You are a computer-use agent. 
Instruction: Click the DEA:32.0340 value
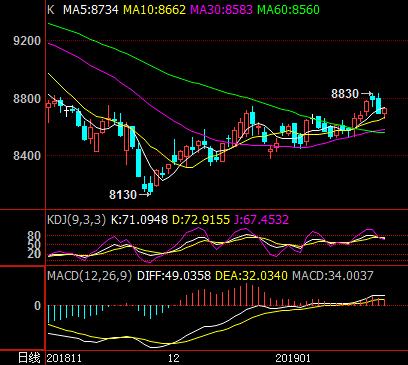[251, 276]
